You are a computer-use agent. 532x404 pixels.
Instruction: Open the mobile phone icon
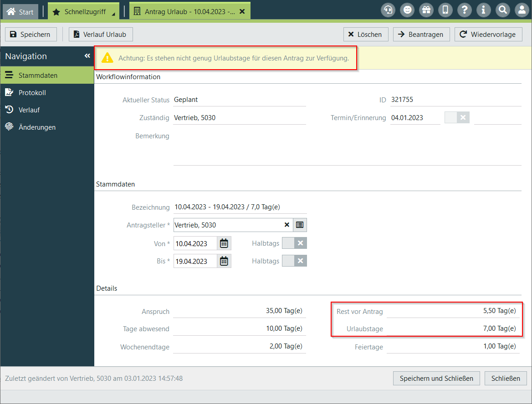click(445, 10)
